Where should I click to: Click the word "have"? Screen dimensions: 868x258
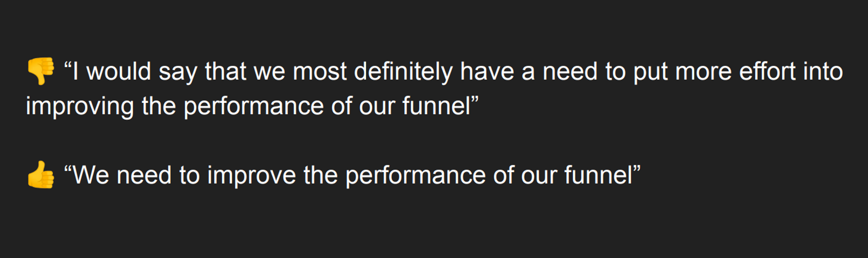[x=487, y=71]
